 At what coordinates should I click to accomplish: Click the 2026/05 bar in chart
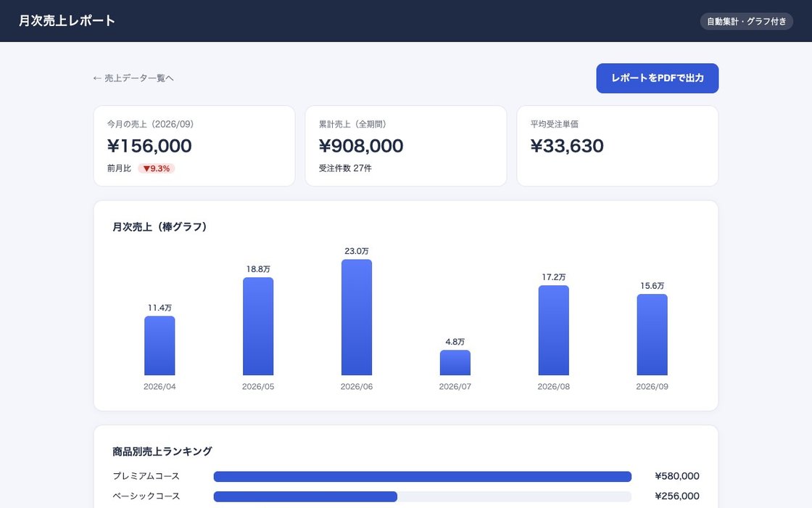click(258, 327)
